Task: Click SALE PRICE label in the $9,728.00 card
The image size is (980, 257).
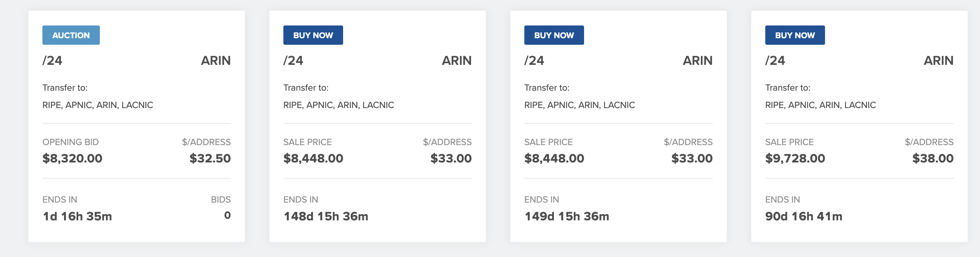Action: (789, 142)
